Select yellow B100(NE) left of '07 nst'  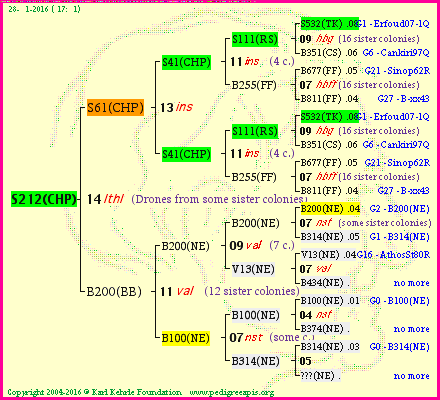point(186,338)
